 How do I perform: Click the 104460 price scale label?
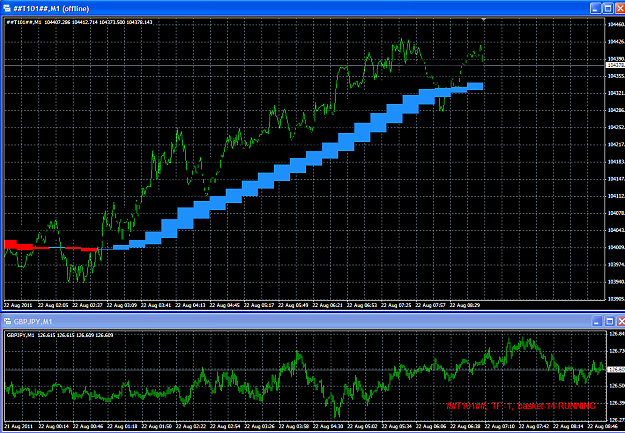point(616,24)
